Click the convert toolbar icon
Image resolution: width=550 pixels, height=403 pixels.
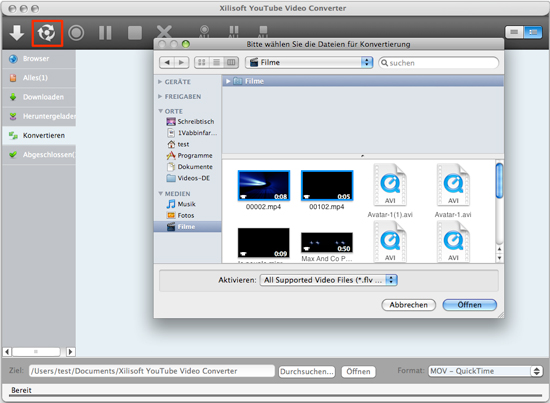point(47,33)
